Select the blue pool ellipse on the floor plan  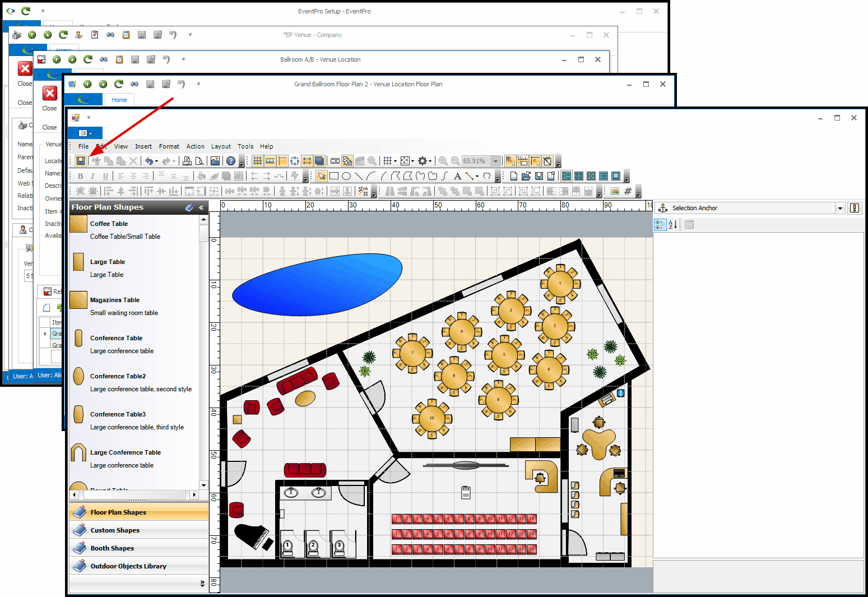[x=317, y=284]
